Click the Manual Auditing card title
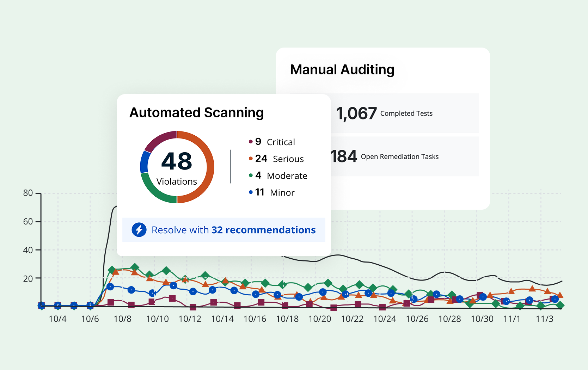588x370 pixels. [x=342, y=70]
